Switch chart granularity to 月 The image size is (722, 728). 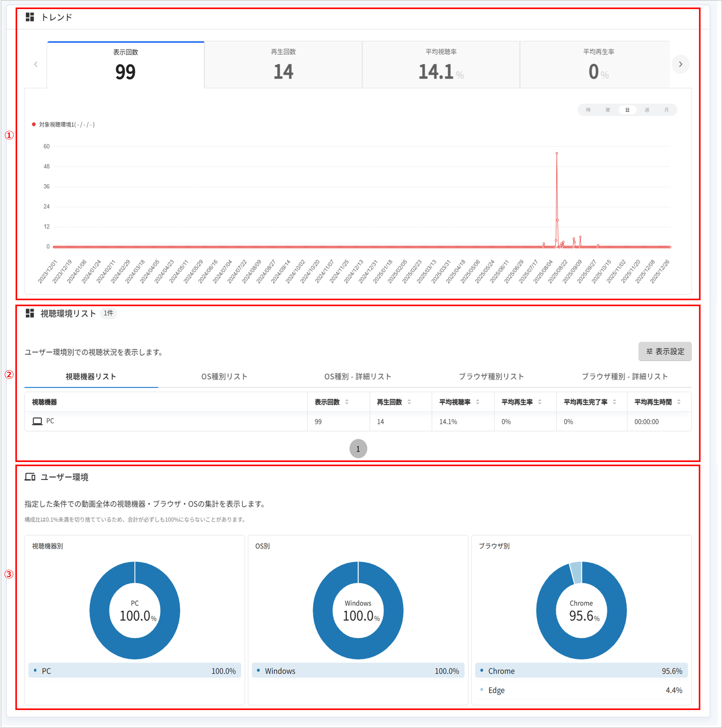pos(666,110)
